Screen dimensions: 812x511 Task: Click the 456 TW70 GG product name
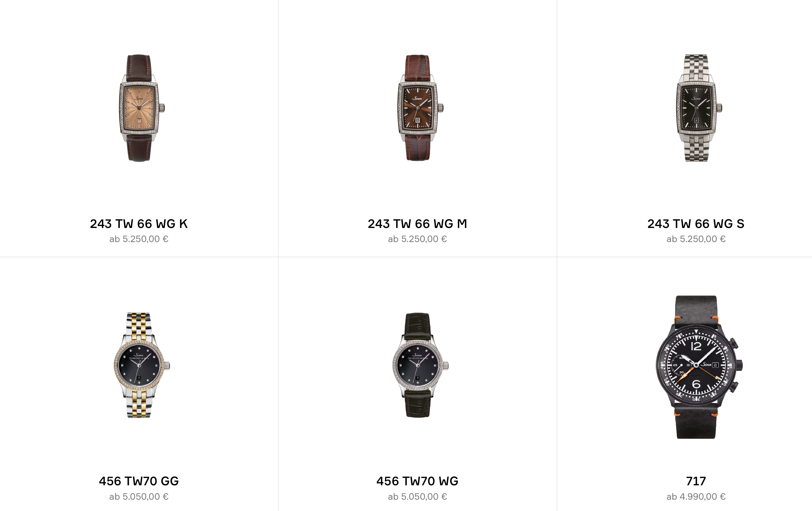(x=139, y=481)
